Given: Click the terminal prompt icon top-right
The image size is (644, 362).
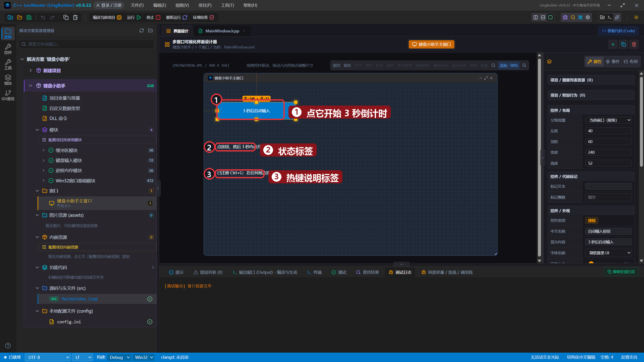Looking at the screenshot, I should click(610, 17).
